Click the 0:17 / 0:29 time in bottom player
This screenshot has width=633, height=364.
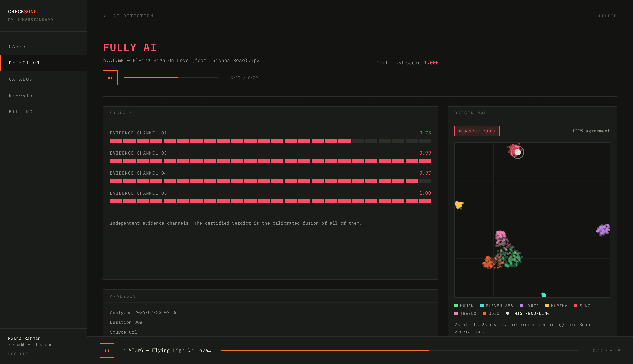pyautogui.click(x=606, y=350)
